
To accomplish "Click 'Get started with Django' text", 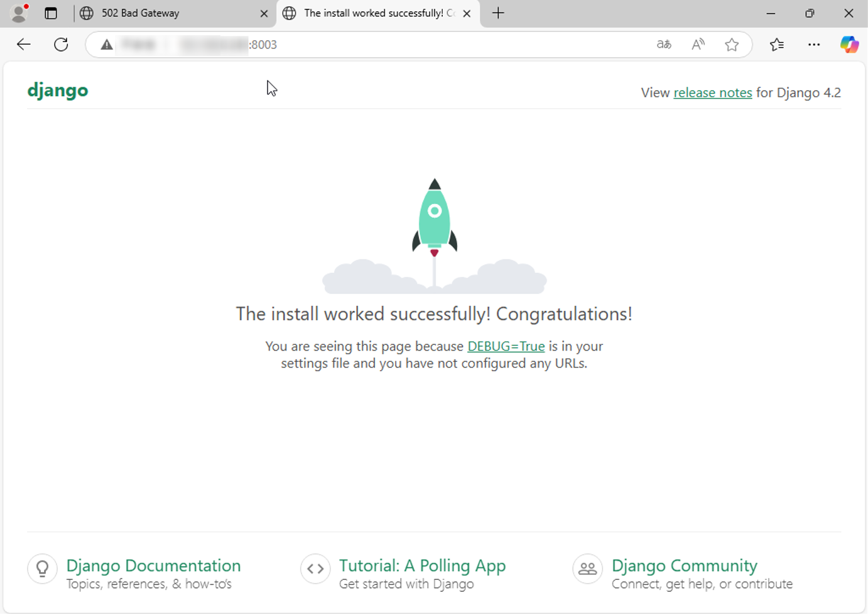I will coord(406,584).
